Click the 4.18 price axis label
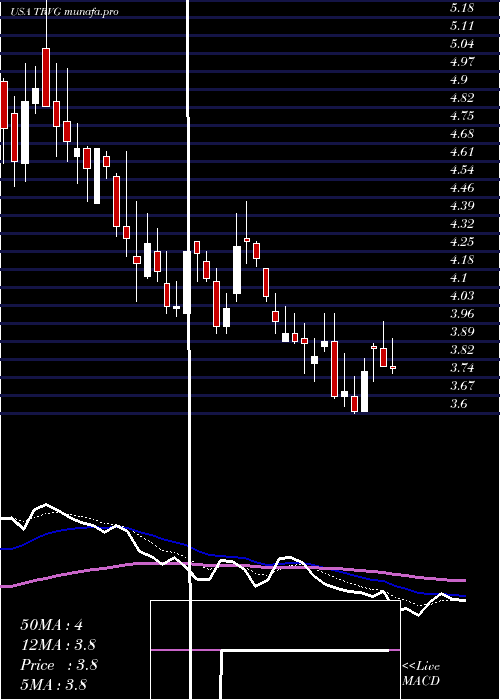 [x=462, y=260]
